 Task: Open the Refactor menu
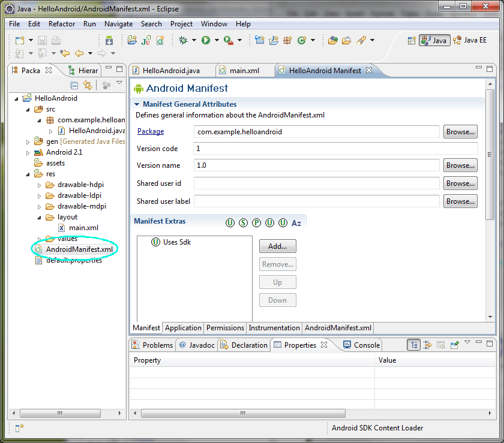pyautogui.click(x=62, y=24)
